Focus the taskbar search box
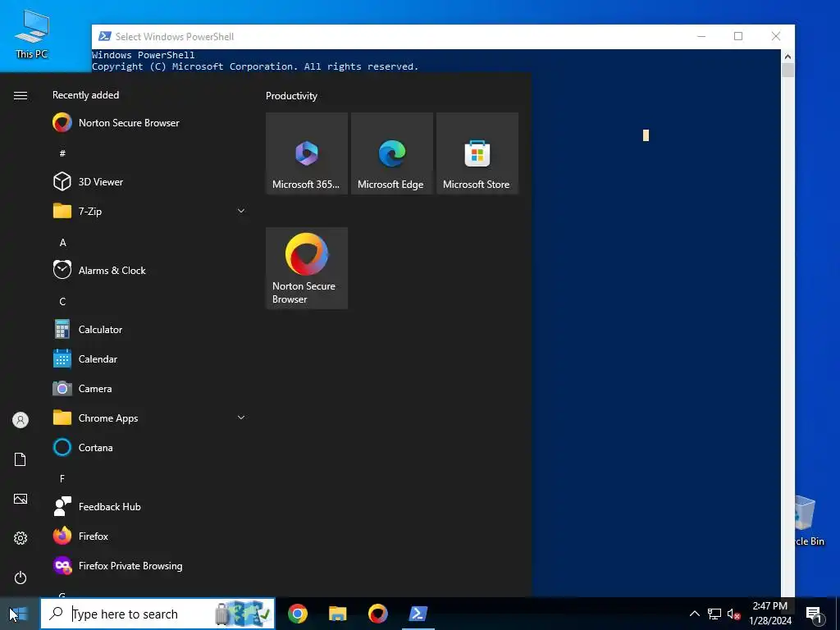This screenshot has width=840, height=630. click(x=158, y=614)
